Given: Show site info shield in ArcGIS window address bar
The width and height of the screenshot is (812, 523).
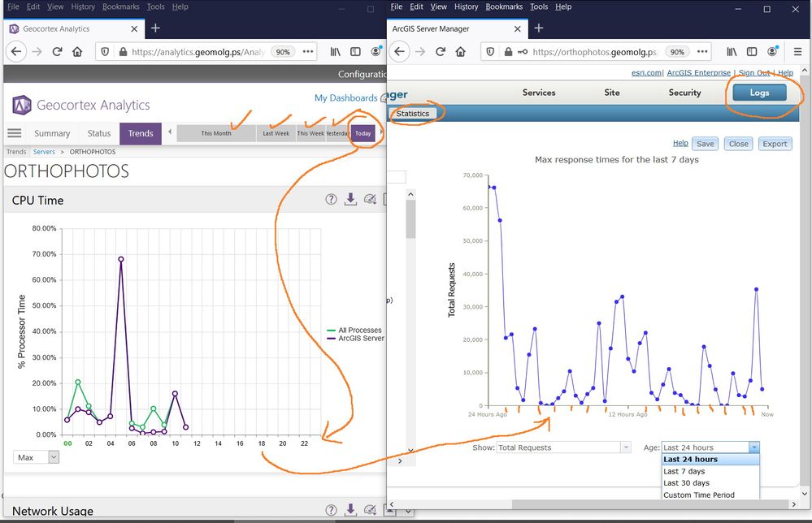Looking at the screenshot, I should coord(490,52).
